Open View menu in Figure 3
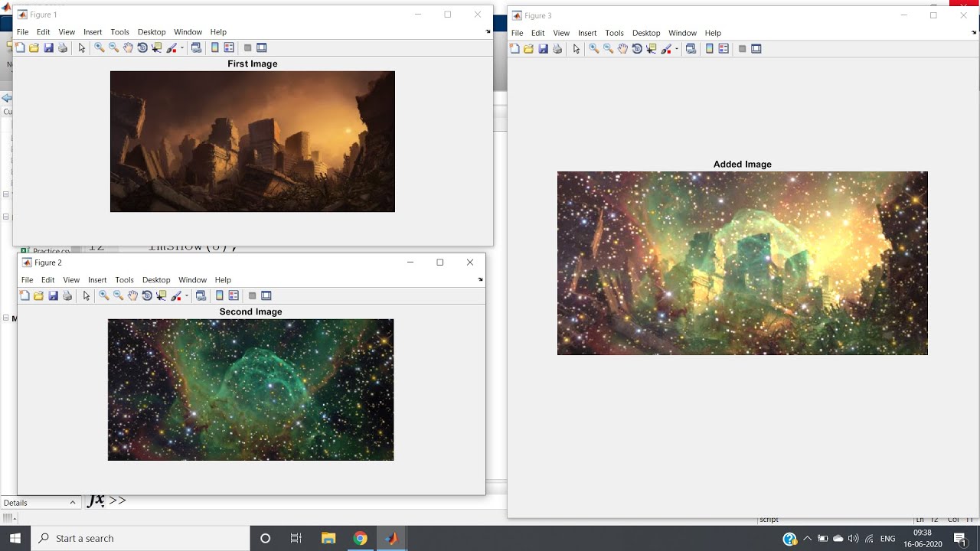Viewport: 980px width, 551px height. (x=561, y=33)
